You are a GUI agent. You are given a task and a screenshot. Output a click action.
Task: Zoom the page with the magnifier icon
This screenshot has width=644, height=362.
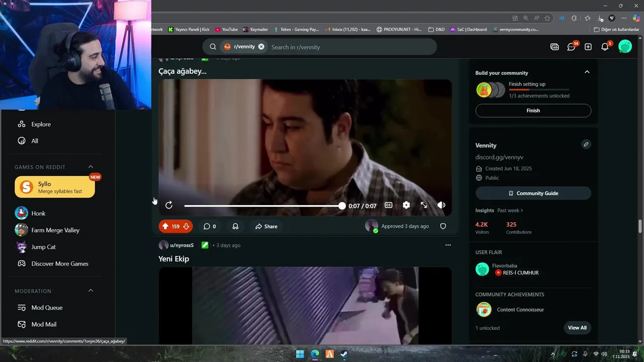pos(526,18)
